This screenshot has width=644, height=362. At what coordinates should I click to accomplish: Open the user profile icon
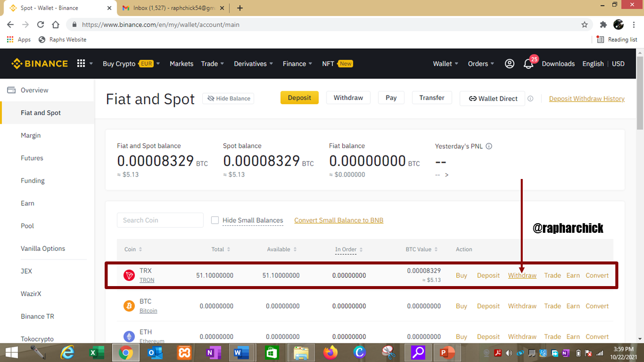click(510, 63)
